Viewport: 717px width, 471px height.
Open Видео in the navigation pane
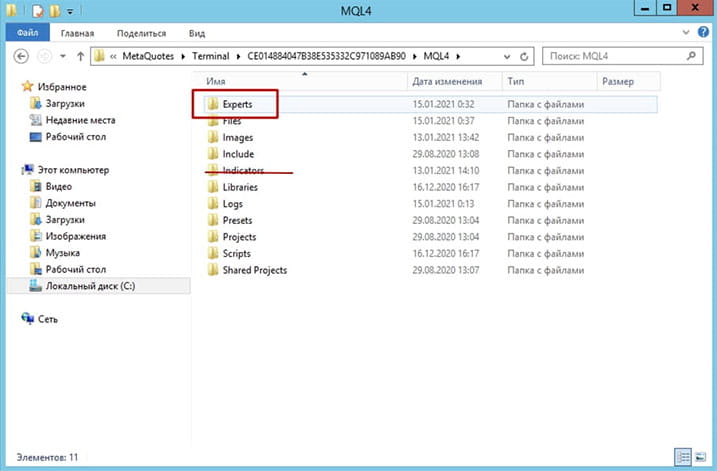58,187
